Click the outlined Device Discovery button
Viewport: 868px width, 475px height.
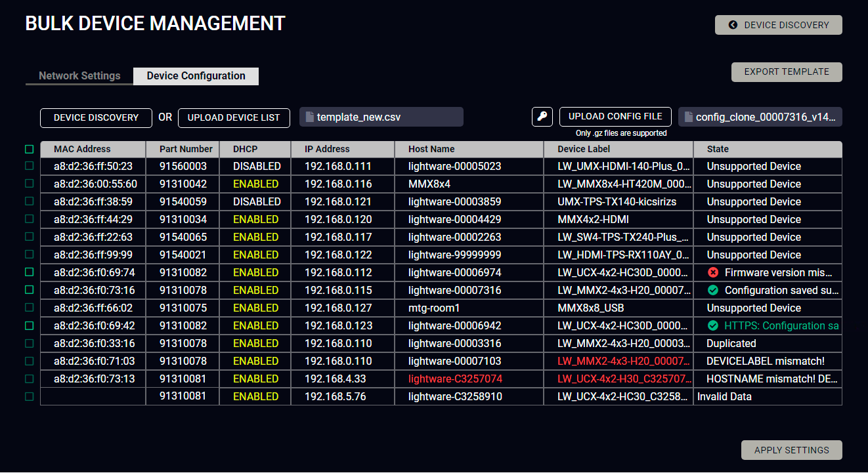coord(96,118)
